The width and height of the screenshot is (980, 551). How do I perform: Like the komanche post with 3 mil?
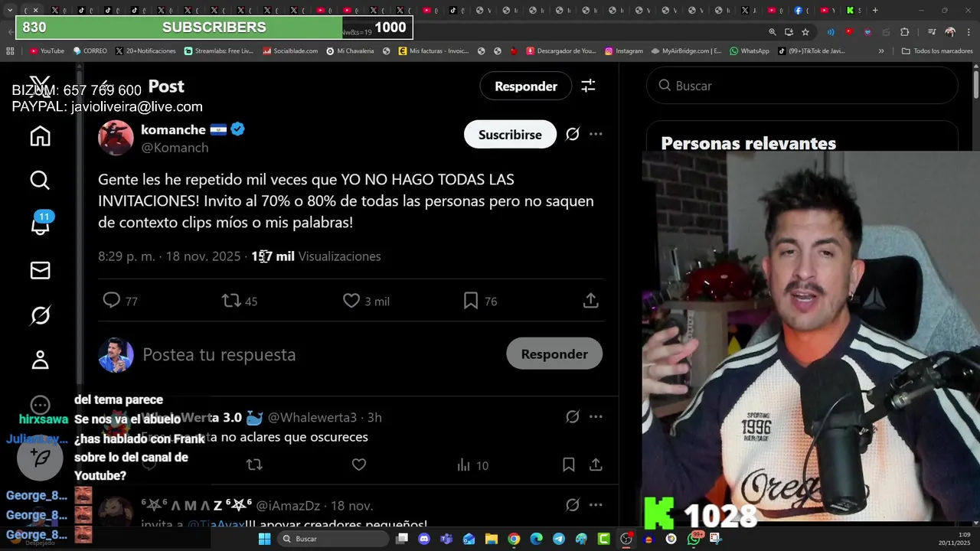tap(366, 301)
